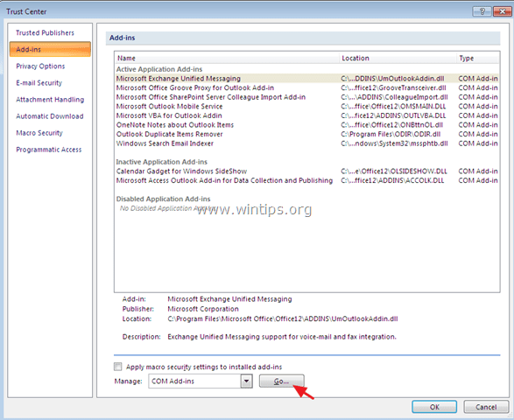Confirm with the OK button
The height and width of the screenshot is (420, 514).
tap(434, 407)
